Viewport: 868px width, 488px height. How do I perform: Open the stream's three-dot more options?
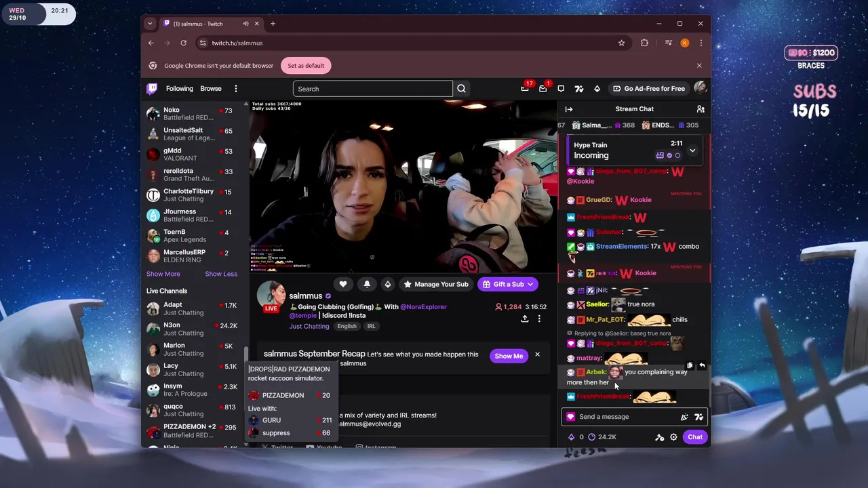tap(539, 319)
